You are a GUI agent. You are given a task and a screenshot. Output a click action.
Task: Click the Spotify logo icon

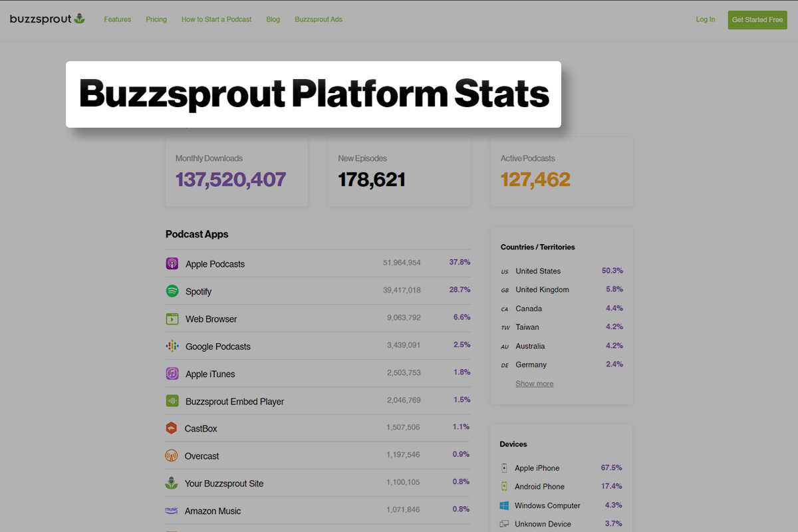click(172, 291)
